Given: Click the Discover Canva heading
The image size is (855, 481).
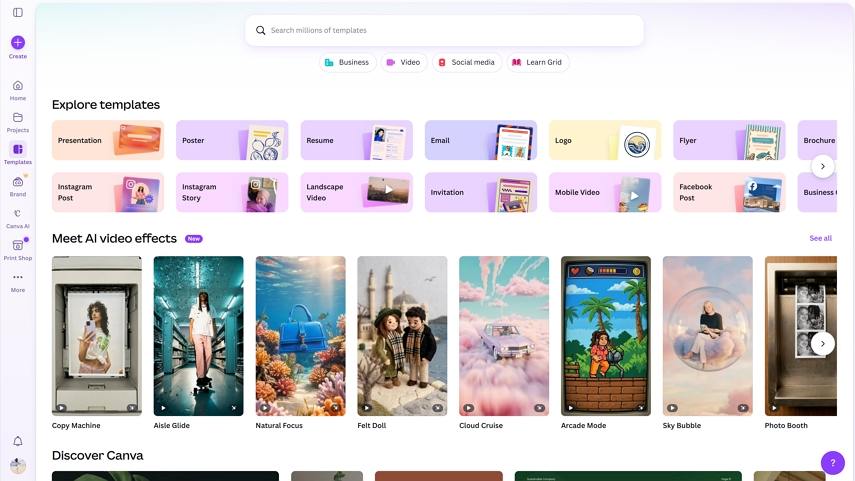Looking at the screenshot, I should [98, 455].
